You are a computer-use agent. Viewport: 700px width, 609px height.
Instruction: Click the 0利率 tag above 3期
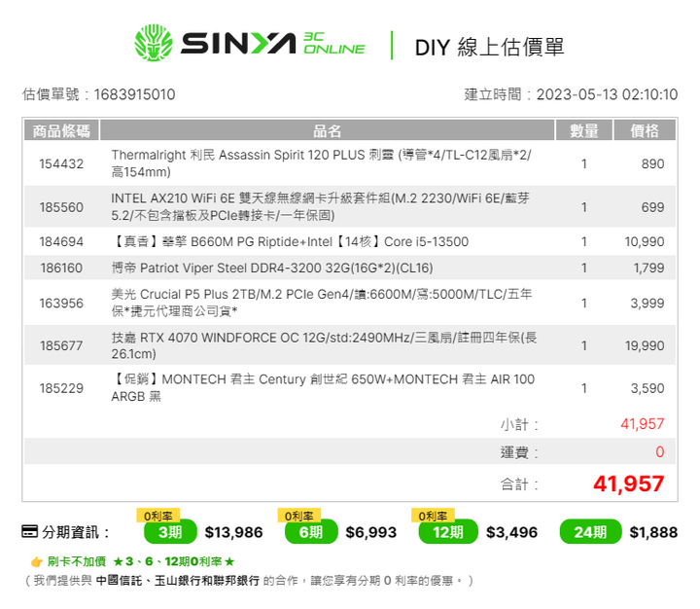click(x=158, y=516)
